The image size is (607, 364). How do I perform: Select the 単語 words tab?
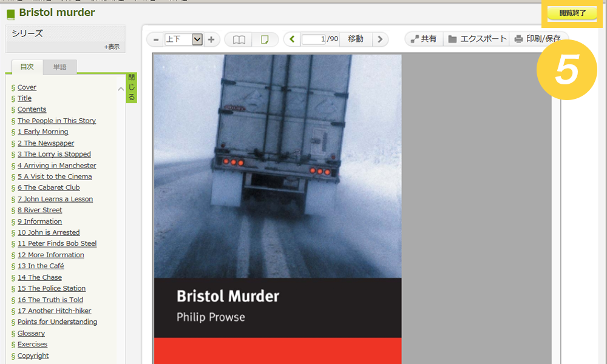(59, 67)
